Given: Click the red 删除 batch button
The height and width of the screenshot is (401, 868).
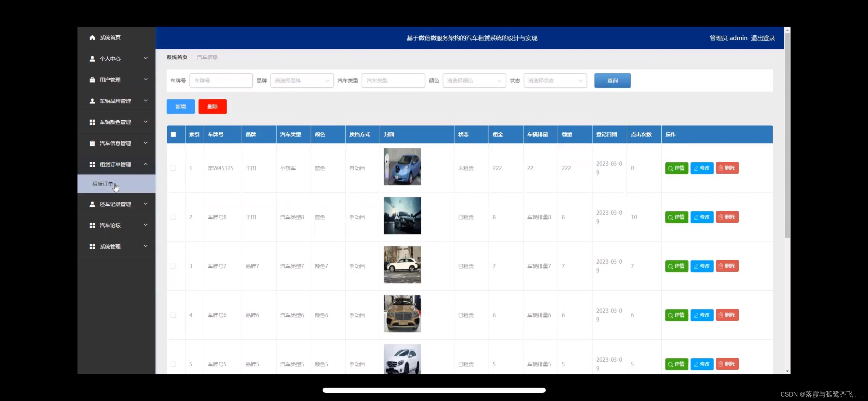Looking at the screenshot, I should (213, 107).
